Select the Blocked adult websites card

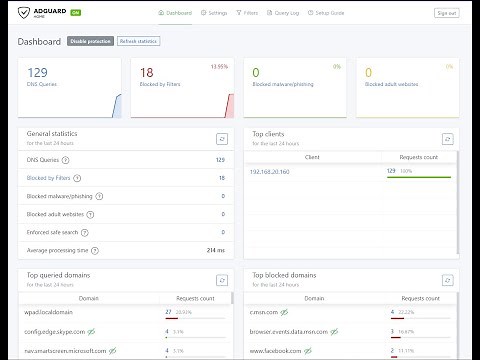pyautogui.click(x=408, y=88)
